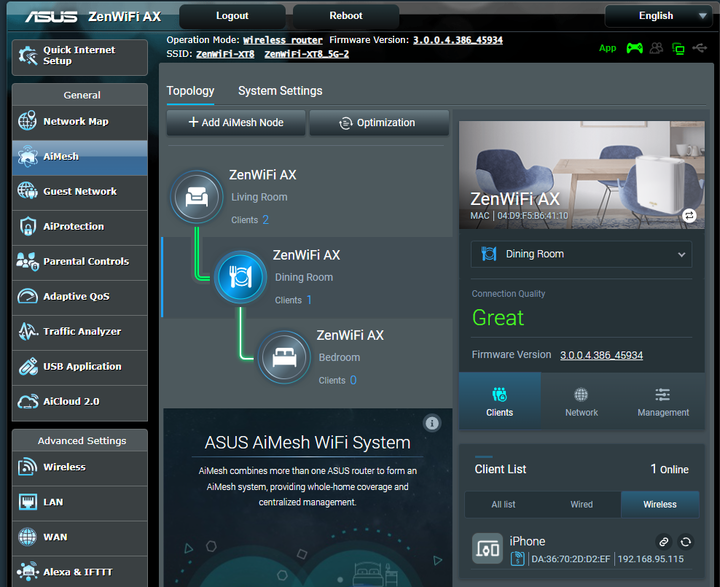The image size is (720, 587).
Task: Click the Optimization button
Action: [379, 123]
